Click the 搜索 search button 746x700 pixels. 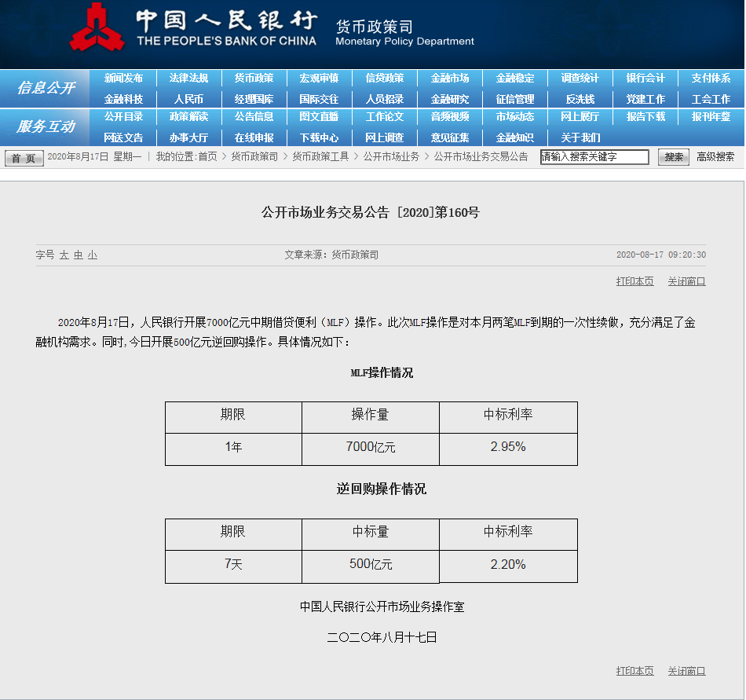673,157
